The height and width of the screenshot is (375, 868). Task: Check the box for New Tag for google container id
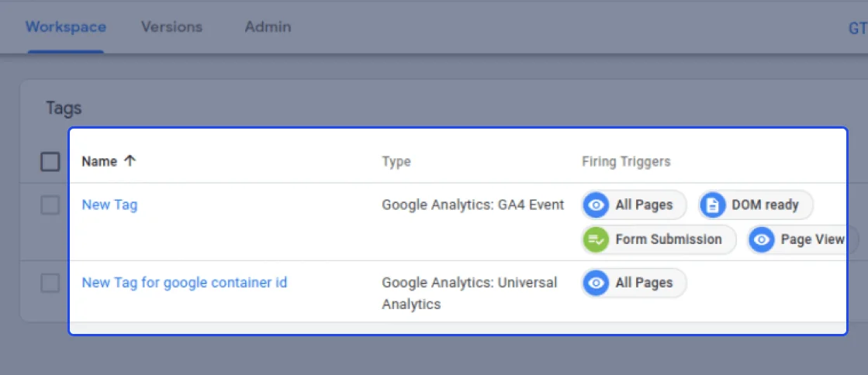(x=50, y=283)
